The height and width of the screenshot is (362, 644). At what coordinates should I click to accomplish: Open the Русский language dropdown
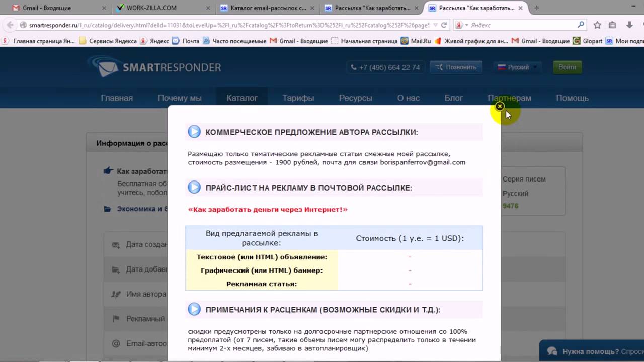[x=517, y=67]
